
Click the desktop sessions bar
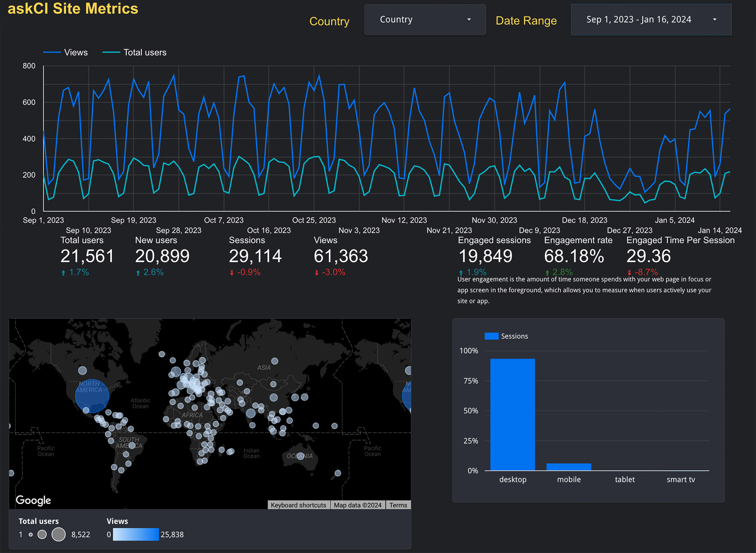(x=512, y=414)
